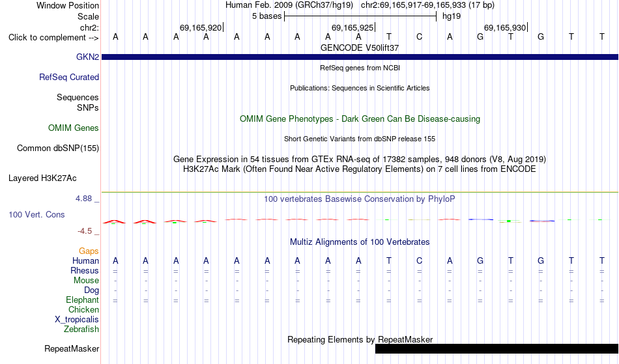Click the 69,165,920 ruler position marker
The image size is (619, 364).
[201, 27]
